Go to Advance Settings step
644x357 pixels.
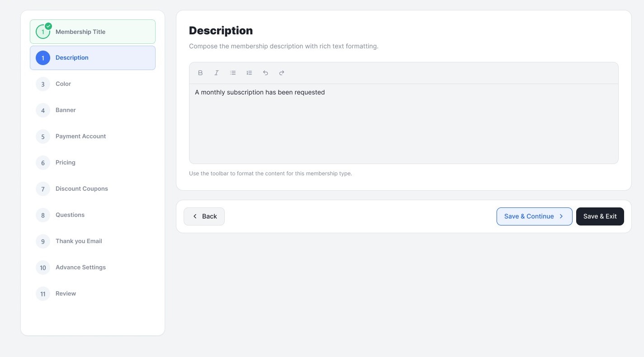pos(93,268)
